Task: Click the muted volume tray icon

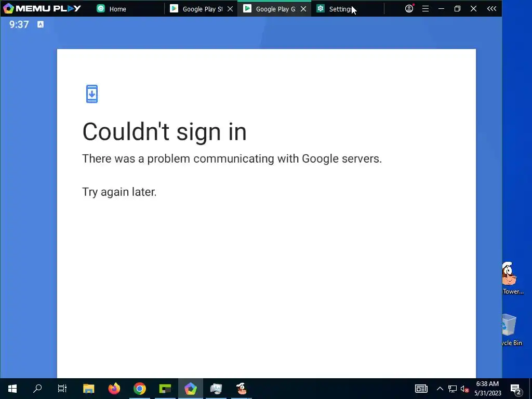Action: (464, 389)
